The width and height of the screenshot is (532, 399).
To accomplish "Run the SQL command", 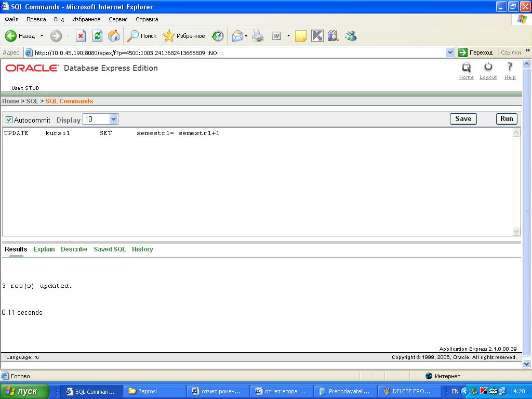I will (507, 119).
